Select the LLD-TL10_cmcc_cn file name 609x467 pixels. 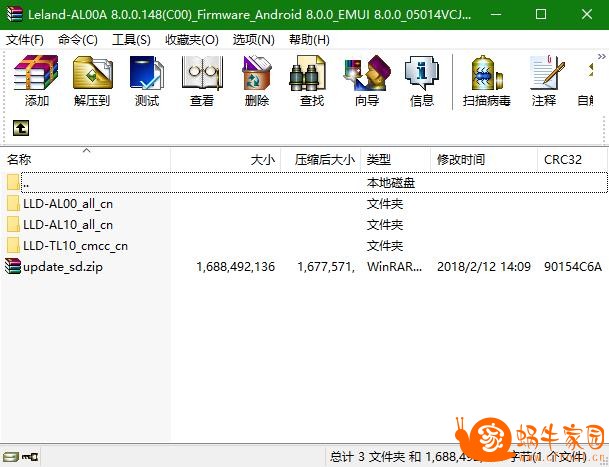[x=75, y=246]
